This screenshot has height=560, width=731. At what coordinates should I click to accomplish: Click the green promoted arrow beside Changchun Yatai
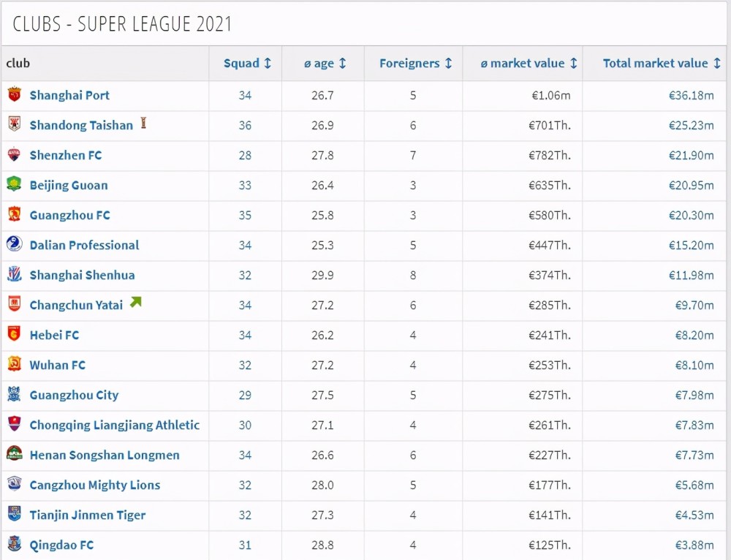pyautogui.click(x=136, y=302)
